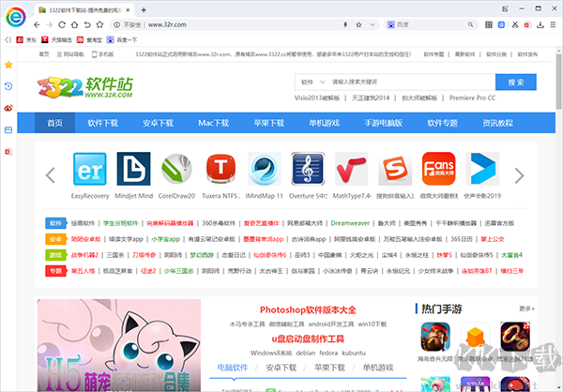Click the browser forward arrow
Screen dimensions: 563x392
(50, 24)
